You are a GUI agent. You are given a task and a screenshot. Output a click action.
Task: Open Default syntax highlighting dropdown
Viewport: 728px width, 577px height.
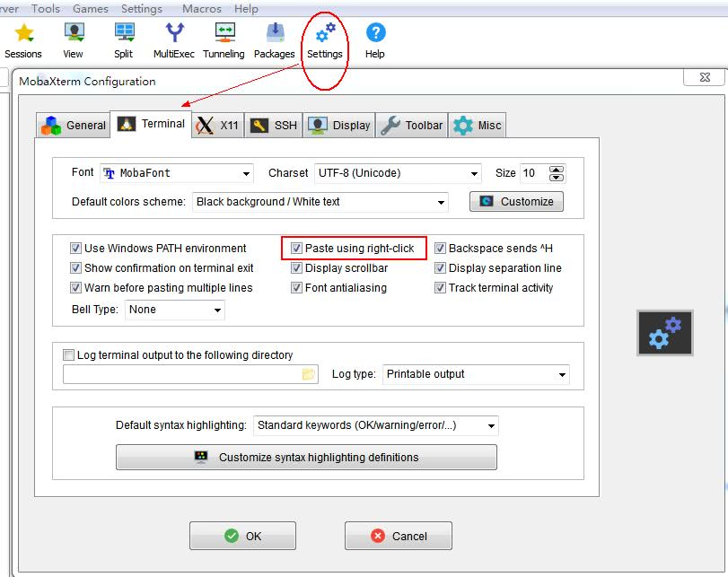[x=375, y=425]
